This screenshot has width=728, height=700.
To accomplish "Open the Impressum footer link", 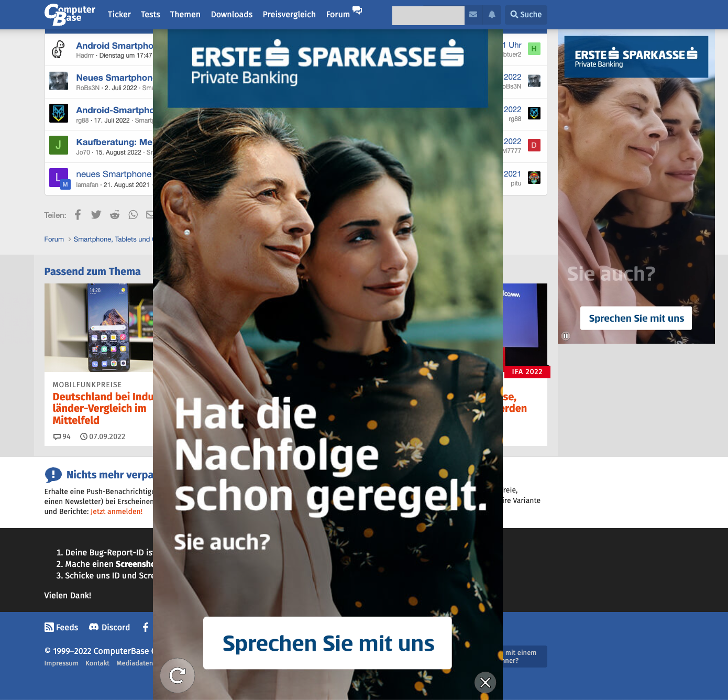I will point(61,663).
